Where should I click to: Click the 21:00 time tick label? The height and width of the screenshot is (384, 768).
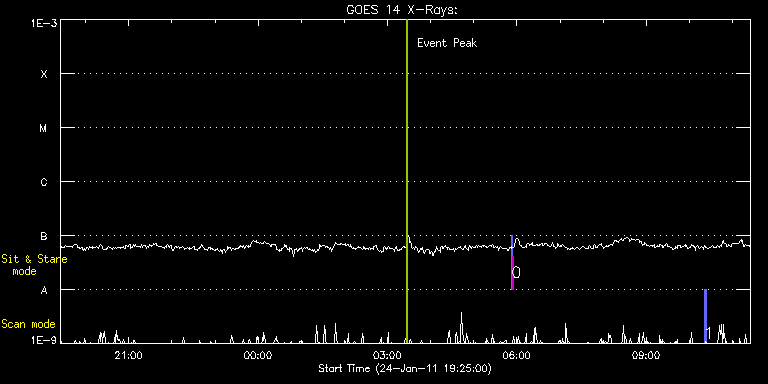(x=128, y=355)
